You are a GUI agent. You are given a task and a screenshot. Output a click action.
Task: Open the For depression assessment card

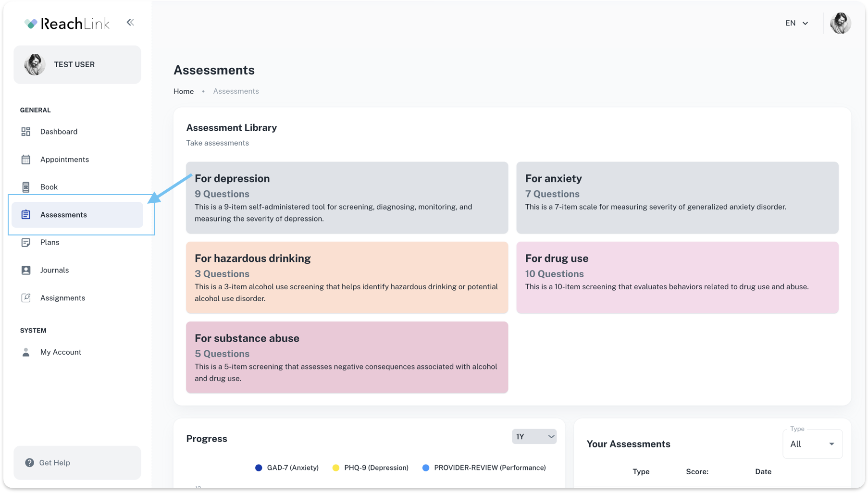coord(347,197)
